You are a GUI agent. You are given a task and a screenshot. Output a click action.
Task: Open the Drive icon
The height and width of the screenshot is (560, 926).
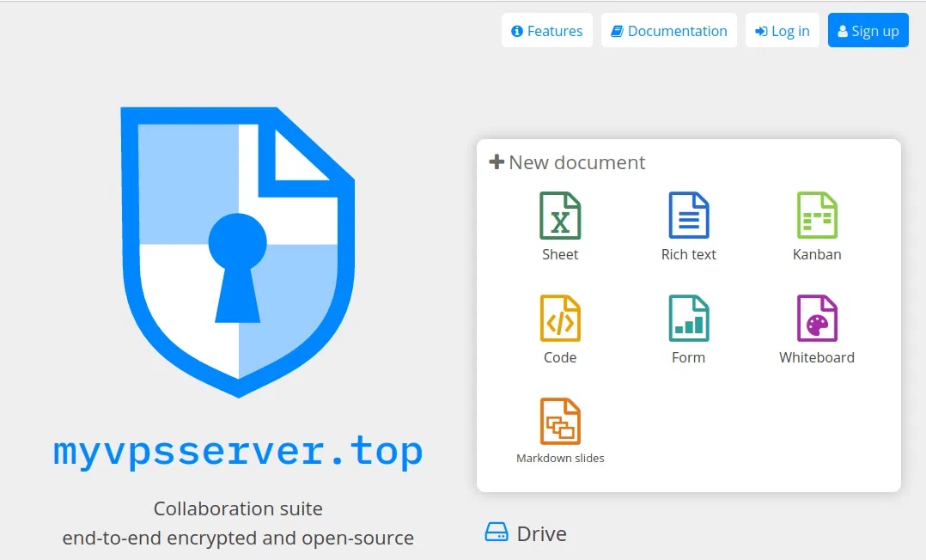click(x=497, y=532)
